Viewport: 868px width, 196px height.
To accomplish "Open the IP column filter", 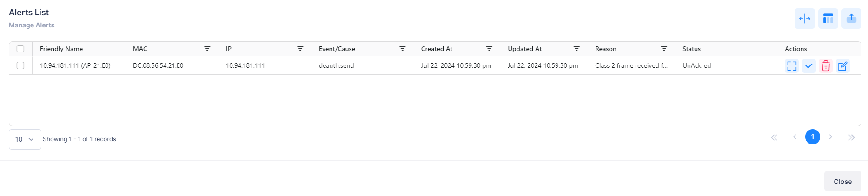I will [x=300, y=49].
